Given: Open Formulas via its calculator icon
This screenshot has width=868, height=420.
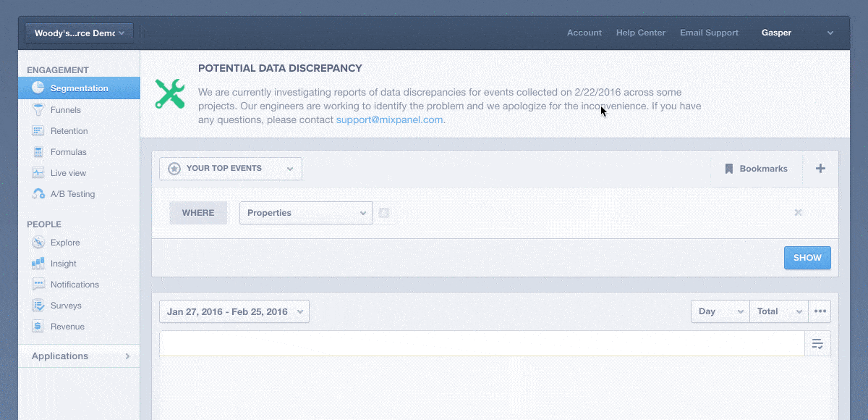Looking at the screenshot, I should pos(38,152).
